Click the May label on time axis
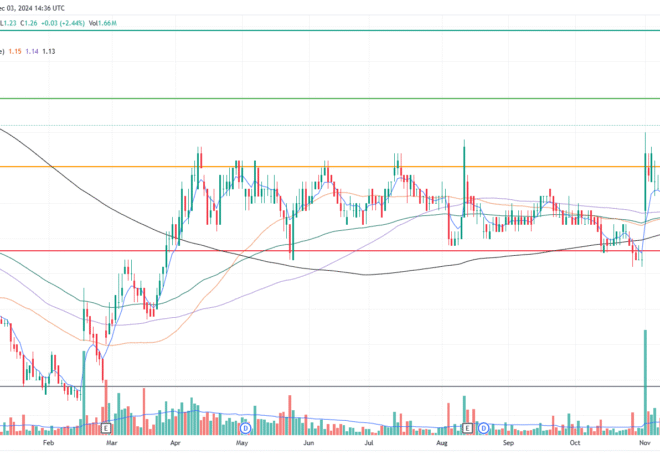Screen dimensions: 660x470 click(242, 443)
